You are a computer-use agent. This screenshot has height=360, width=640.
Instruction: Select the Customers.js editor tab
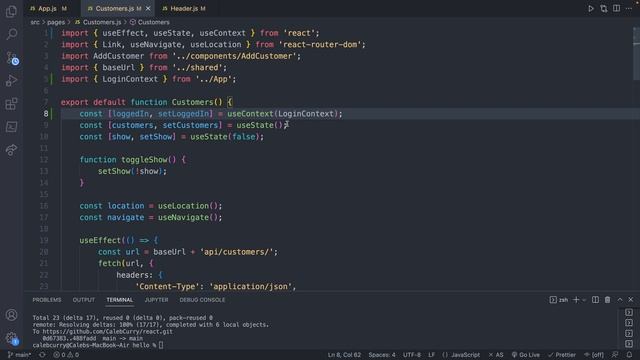118,9
